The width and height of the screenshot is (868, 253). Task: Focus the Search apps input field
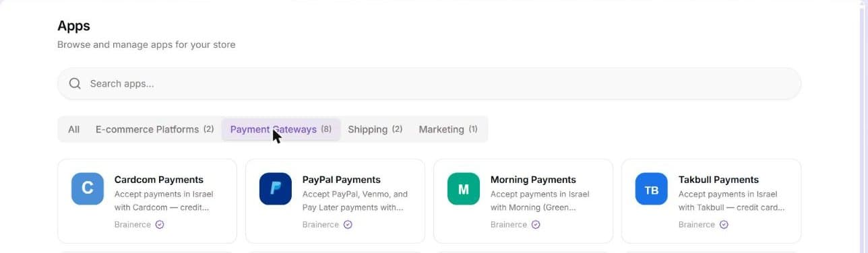pos(429,83)
